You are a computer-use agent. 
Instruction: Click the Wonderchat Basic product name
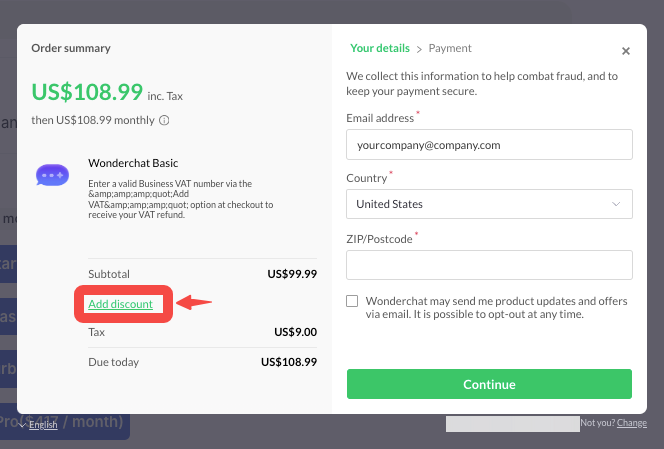[x=133, y=162]
